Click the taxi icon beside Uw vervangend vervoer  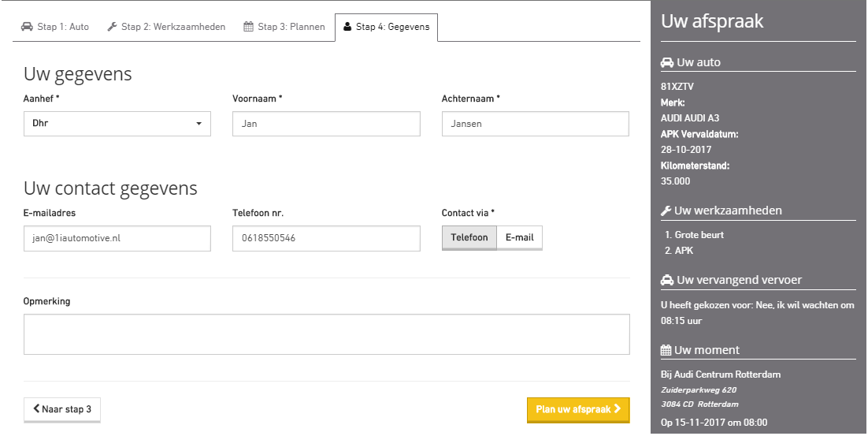click(667, 281)
